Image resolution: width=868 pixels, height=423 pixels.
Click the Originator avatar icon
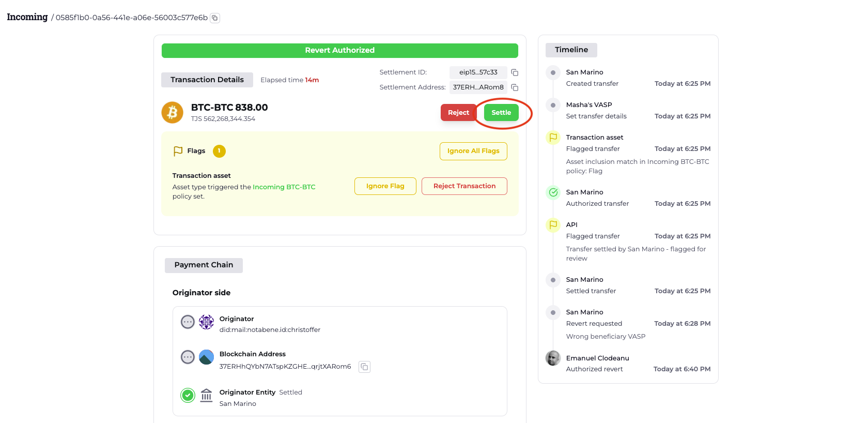206,322
